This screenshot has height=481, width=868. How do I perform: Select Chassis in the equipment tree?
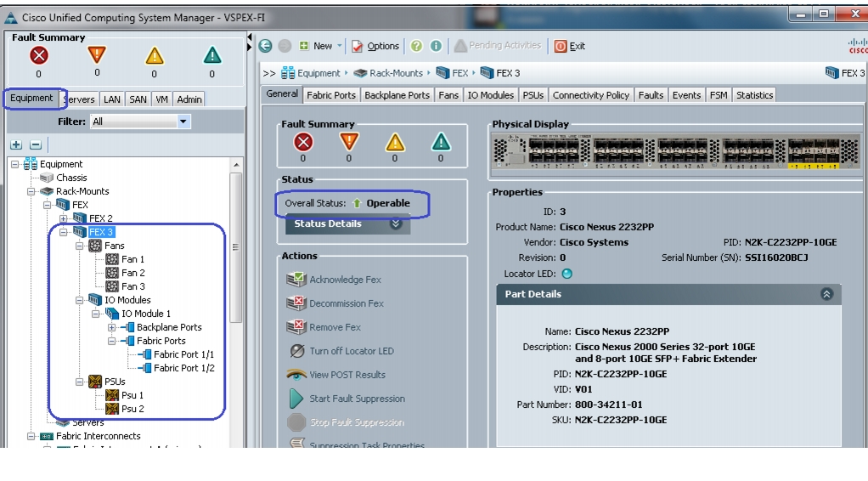pos(71,178)
